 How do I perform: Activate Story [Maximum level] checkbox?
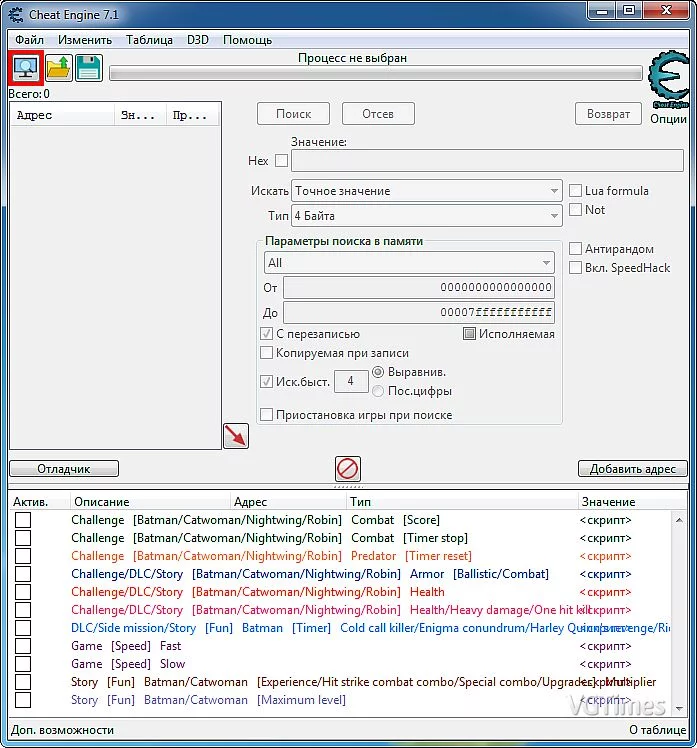click(23, 700)
